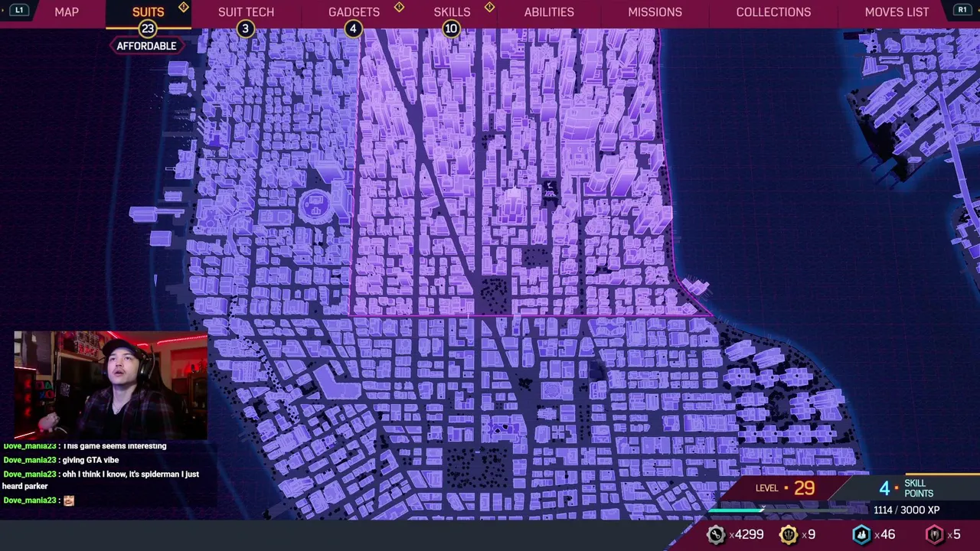Select the MOVES LIST tab
980x551 pixels.
point(897,12)
